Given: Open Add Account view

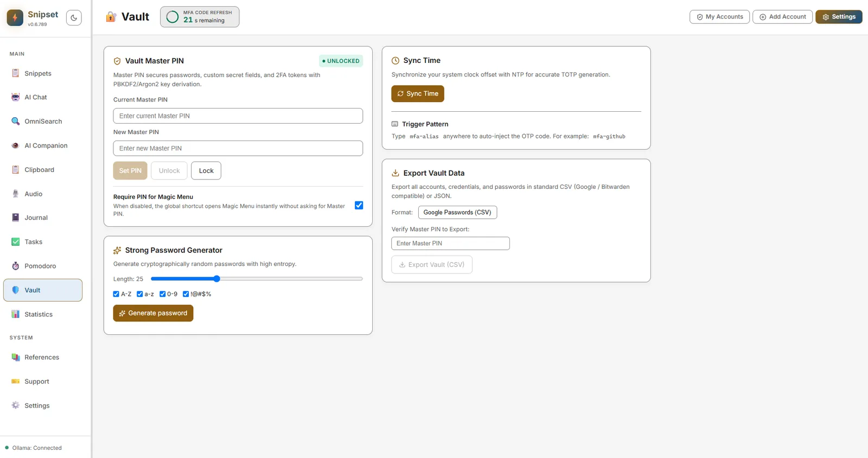Looking at the screenshot, I should [782, 17].
